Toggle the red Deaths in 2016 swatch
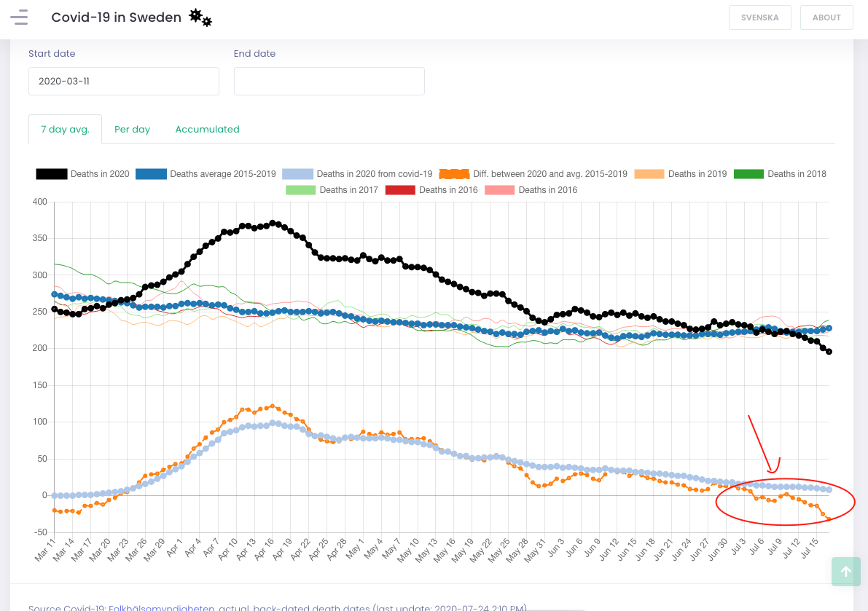This screenshot has height=611, width=868. (x=400, y=190)
